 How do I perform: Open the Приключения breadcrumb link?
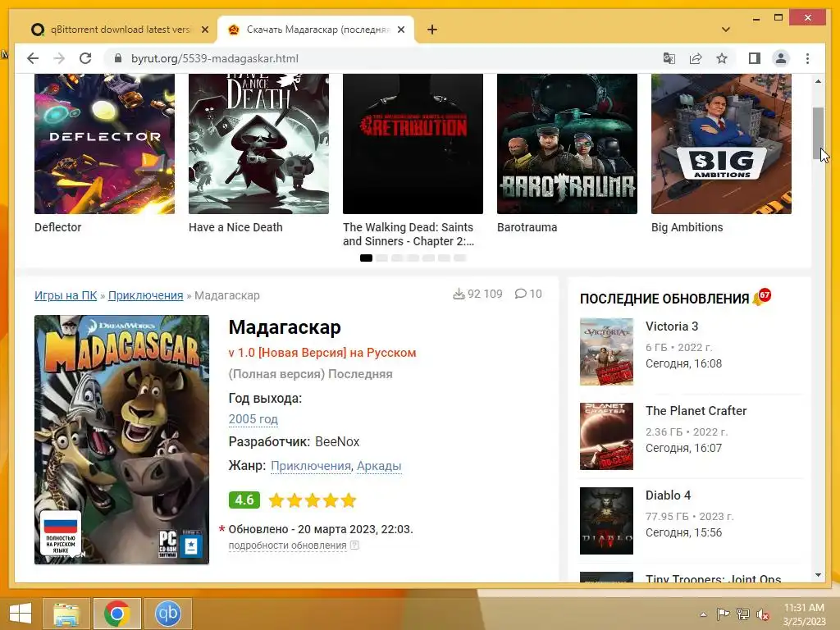pyautogui.click(x=146, y=295)
